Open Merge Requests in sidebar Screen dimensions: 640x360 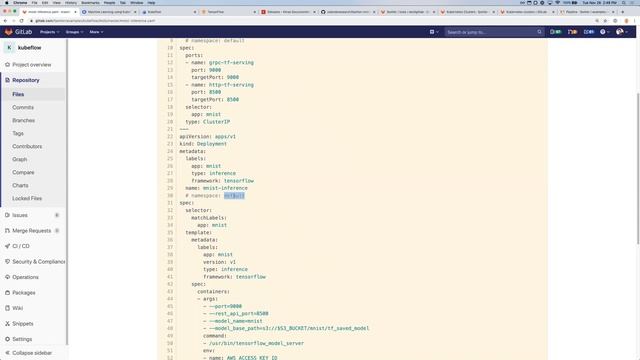point(33,231)
